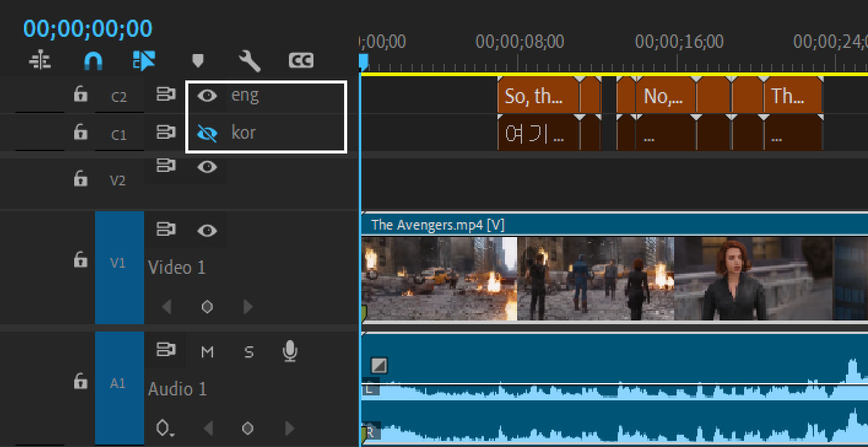Select the C1 track target label

[x=119, y=134]
